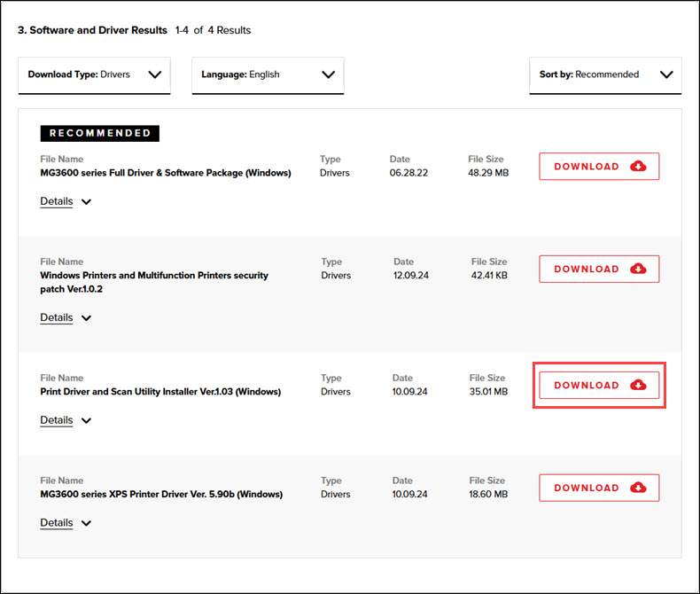Click the chevron arrow in Download Type dropdown

tap(155, 74)
